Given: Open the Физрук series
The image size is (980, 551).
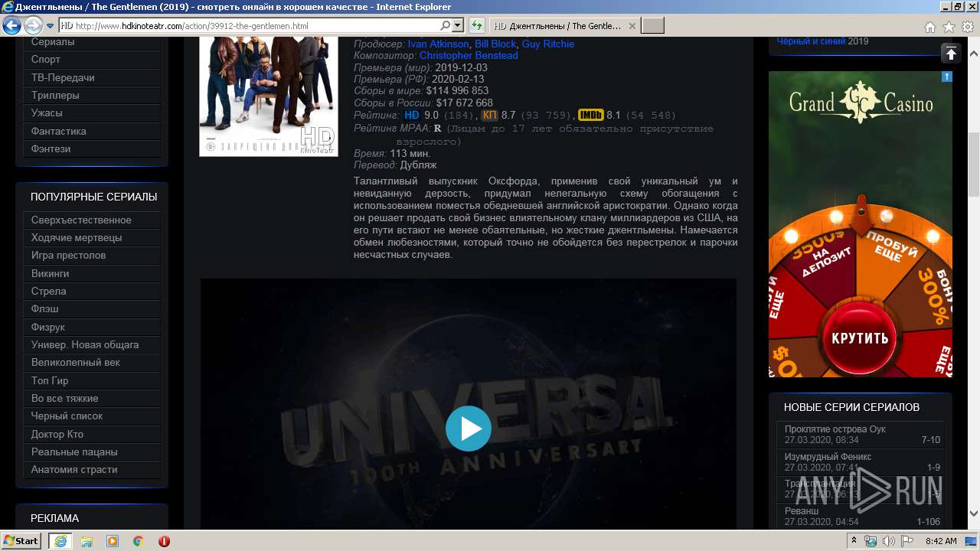Looking at the screenshot, I should click(x=92, y=327).
